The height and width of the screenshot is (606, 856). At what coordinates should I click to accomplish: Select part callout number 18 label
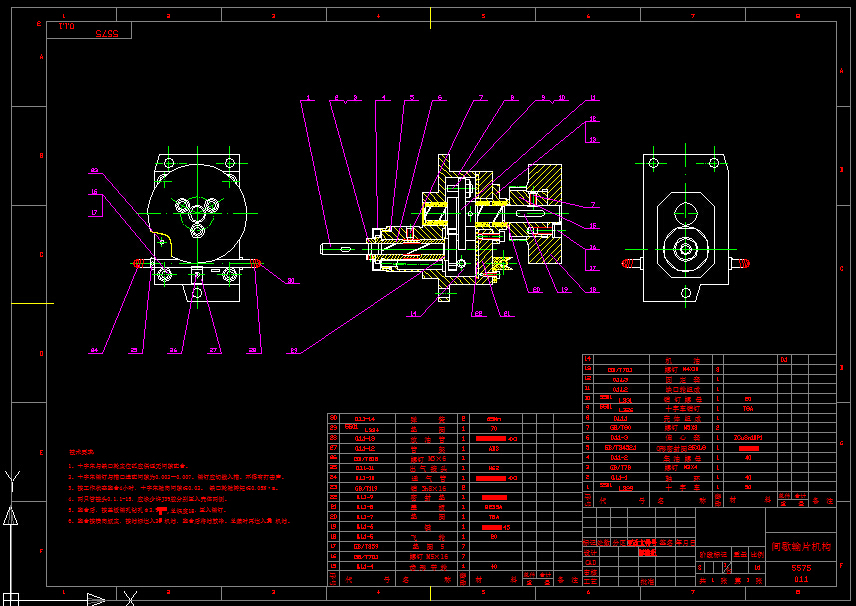[593, 290]
